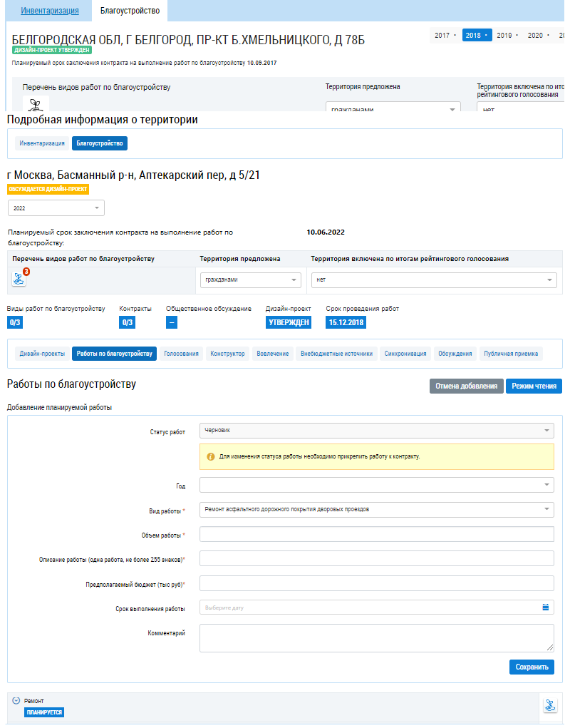Screen dimensions: 570x728
Task: Open the Публичная приемка tab
Action: coord(510,354)
